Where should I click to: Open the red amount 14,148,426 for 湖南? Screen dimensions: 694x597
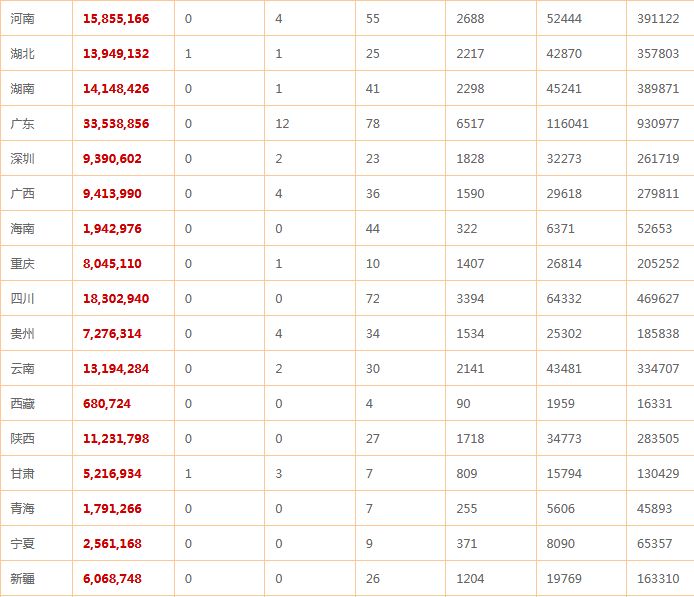(x=117, y=88)
